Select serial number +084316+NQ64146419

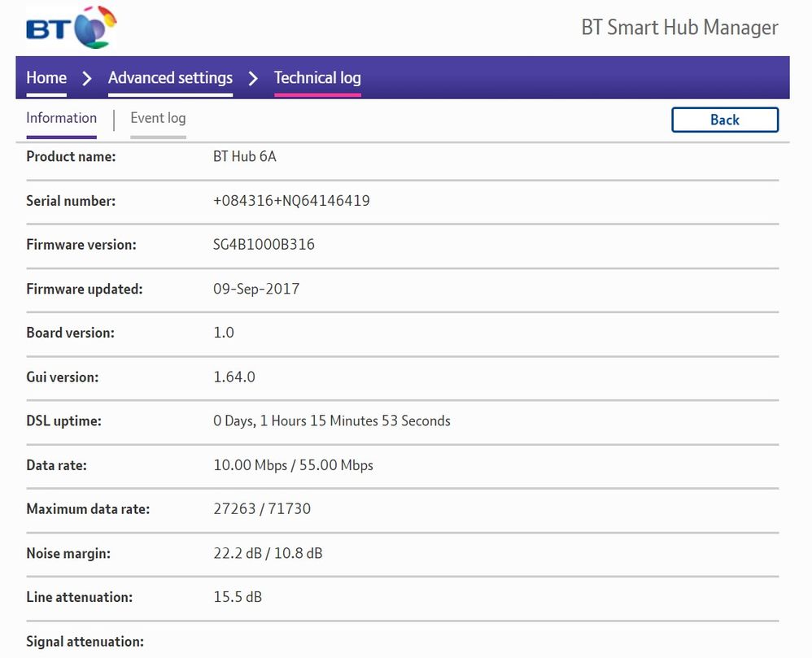click(291, 201)
